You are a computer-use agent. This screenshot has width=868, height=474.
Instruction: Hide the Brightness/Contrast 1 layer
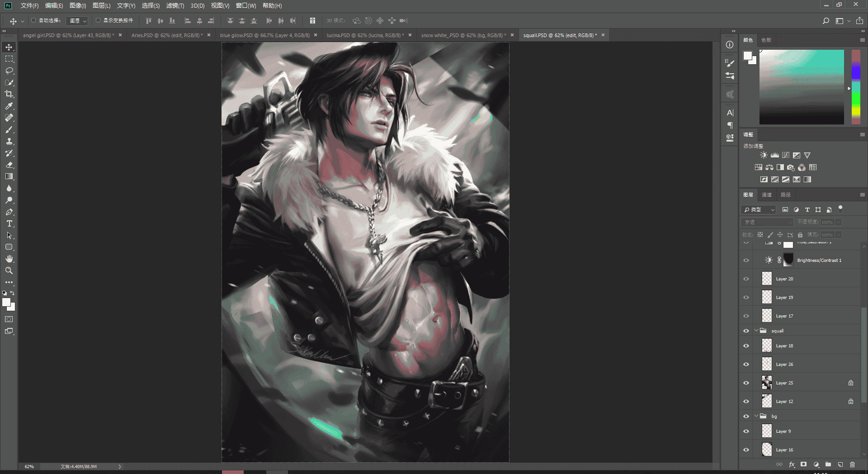[x=746, y=261]
